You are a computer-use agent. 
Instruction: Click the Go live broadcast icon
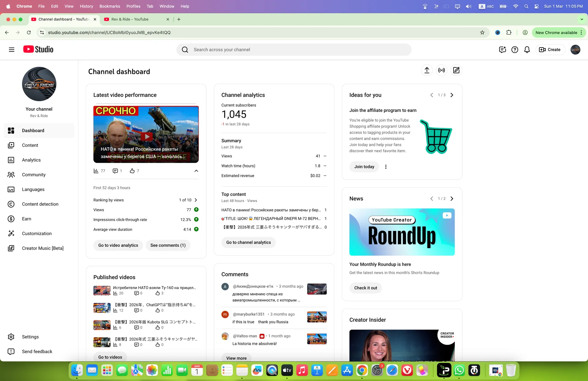point(442,70)
